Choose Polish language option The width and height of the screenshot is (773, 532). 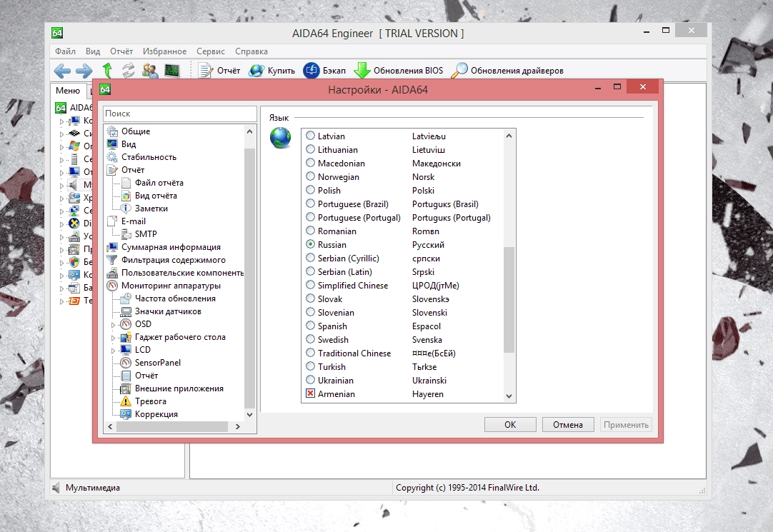pyautogui.click(x=310, y=190)
